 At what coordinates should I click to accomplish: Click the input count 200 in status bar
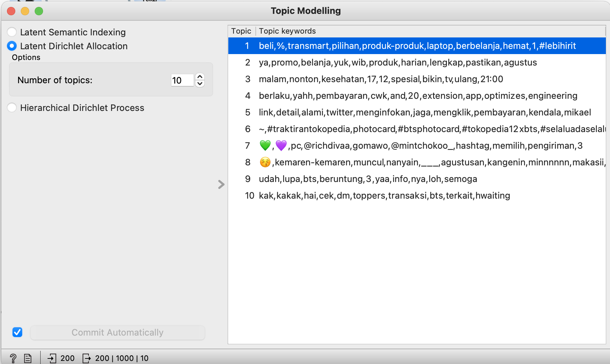click(x=67, y=358)
